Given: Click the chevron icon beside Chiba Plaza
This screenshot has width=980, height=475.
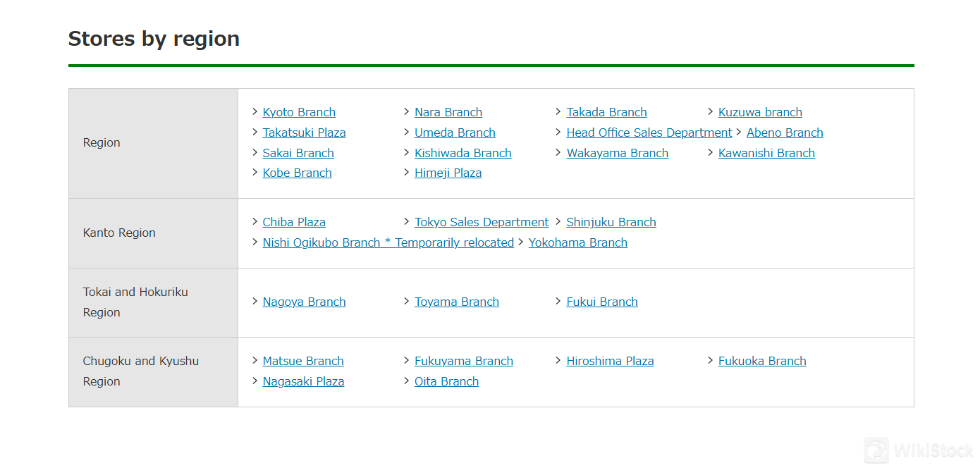Looking at the screenshot, I should pyautogui.click(x=255, y=221).
